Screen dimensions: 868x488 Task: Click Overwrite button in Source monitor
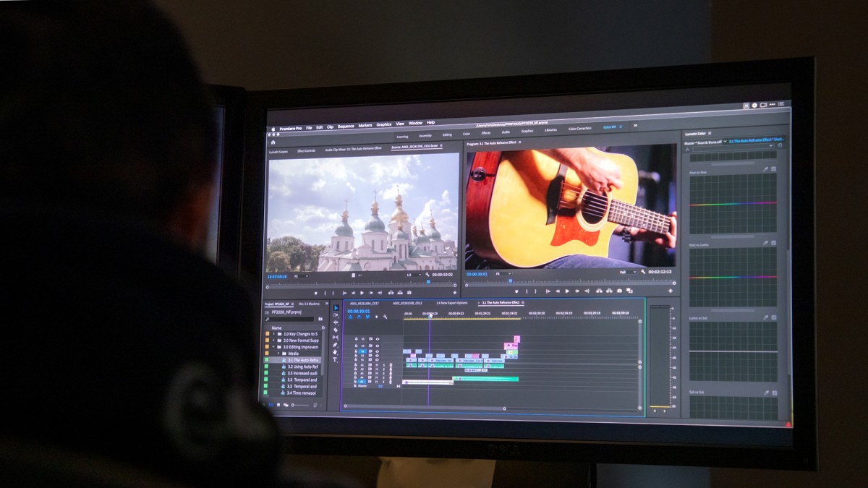(x=400, y=293)
